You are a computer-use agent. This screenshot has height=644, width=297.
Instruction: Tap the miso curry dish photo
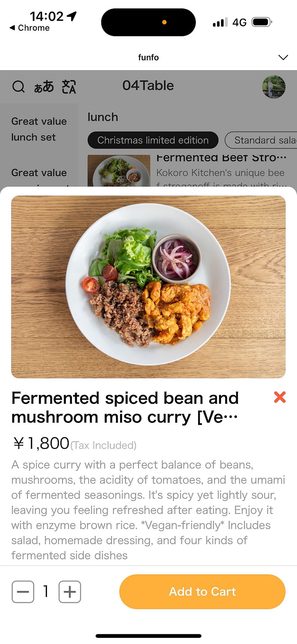tap(148, 287)
